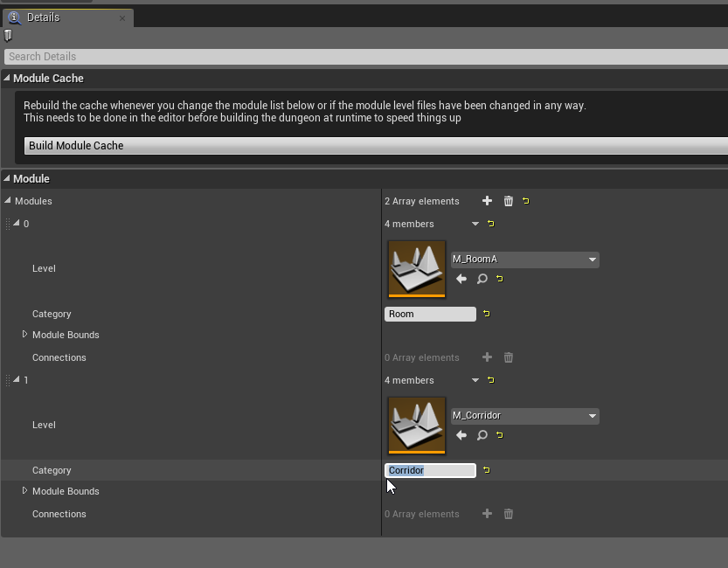Open M_RoomA level dropdown
The height and width of the screenshot is (568, 728).
coord(524,260)
